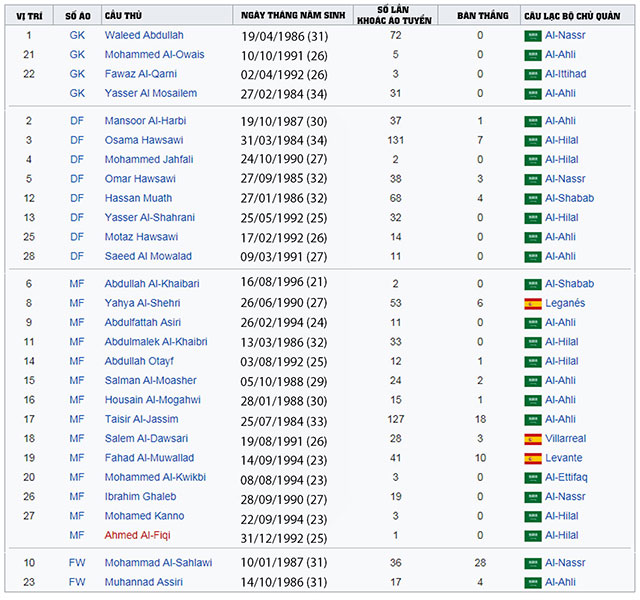Image resolution: width=640 pixels, height=600 pixels.
Task: Click Saudi flag in Hassan Muath's row
Action: tap(533, 199)
